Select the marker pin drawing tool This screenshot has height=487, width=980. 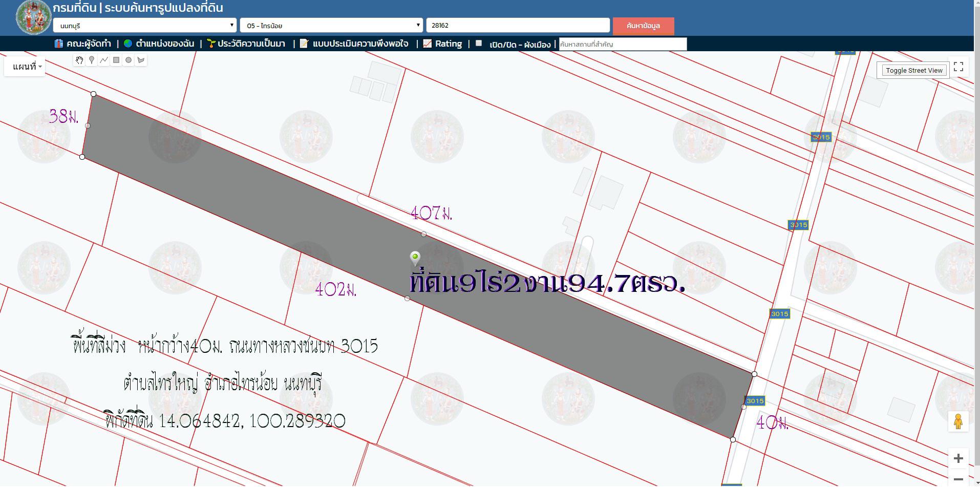[92, 60]
